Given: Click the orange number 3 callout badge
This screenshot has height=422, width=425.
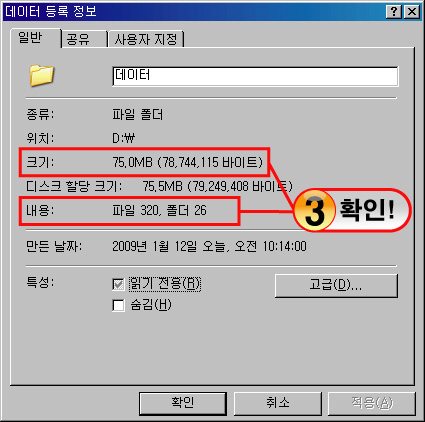Looking at the screenshot, I should [x=315, y=211].
